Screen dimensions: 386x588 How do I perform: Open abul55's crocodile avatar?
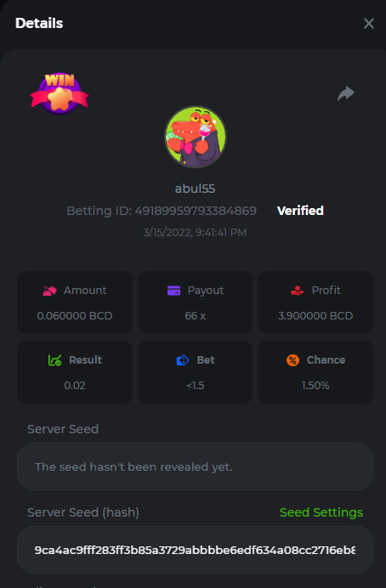click(x=196, y=137)
